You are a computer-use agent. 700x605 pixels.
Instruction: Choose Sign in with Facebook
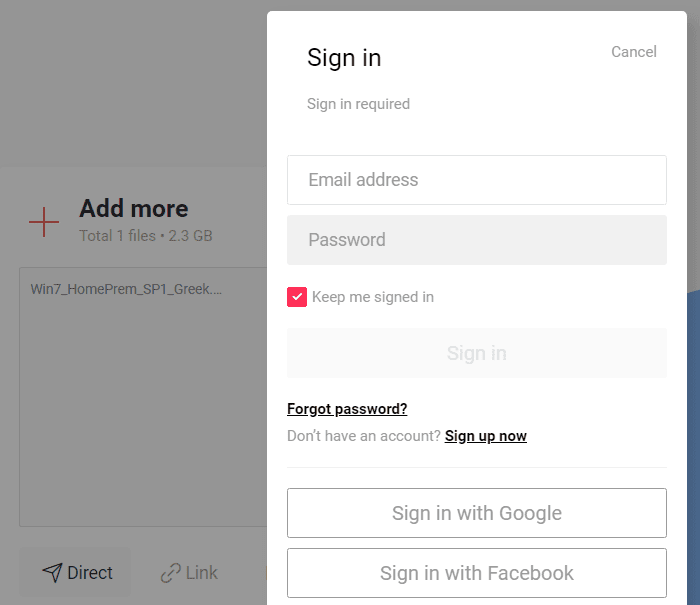click(x=477, y=573)
